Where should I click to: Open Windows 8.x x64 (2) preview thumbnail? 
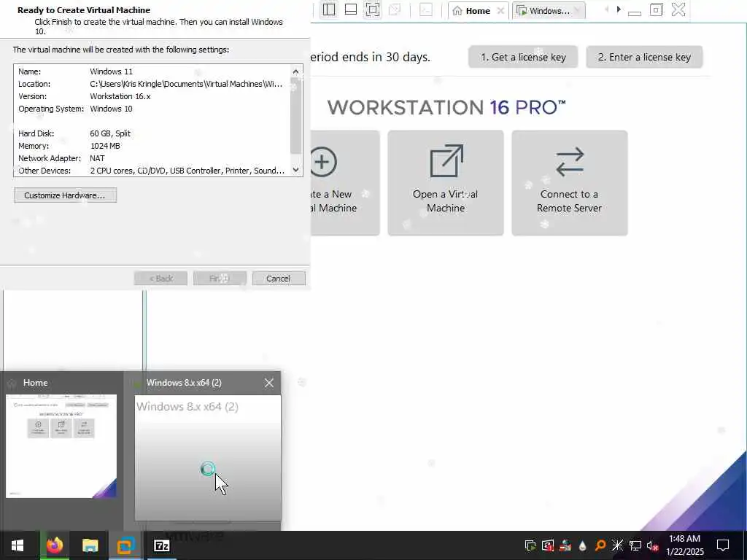click(208, 458)
